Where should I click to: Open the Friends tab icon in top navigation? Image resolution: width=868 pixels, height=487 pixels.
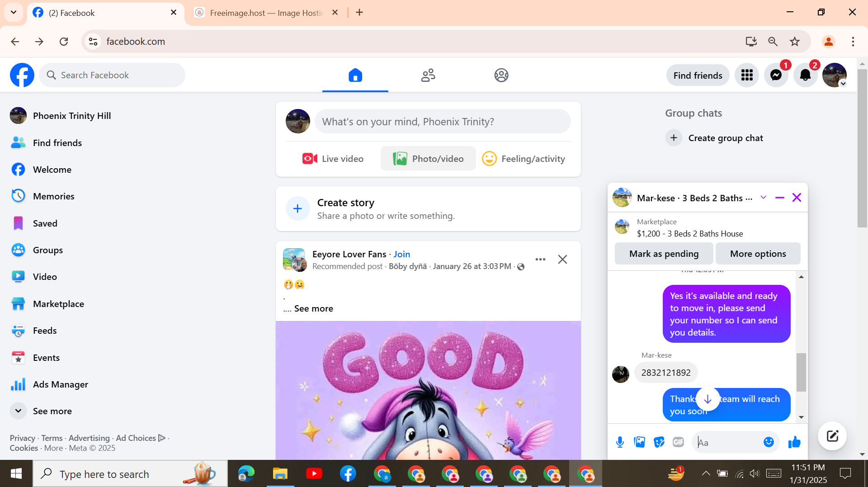(428, 75)
